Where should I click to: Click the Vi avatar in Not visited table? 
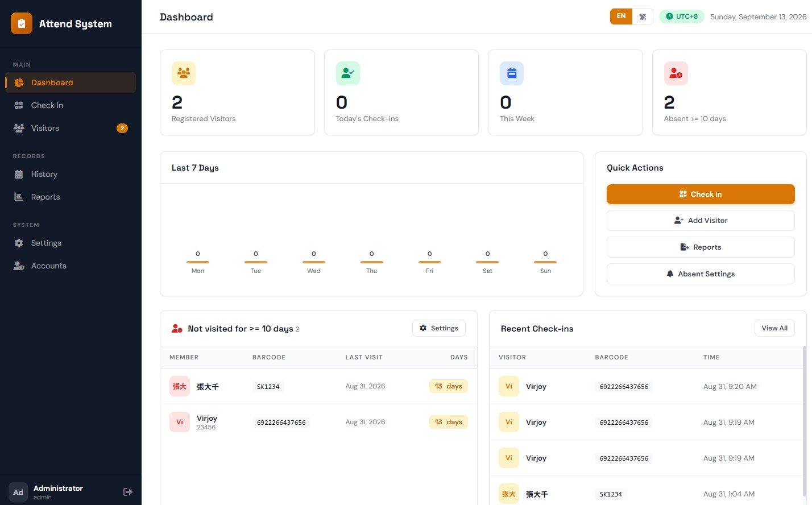180,422
